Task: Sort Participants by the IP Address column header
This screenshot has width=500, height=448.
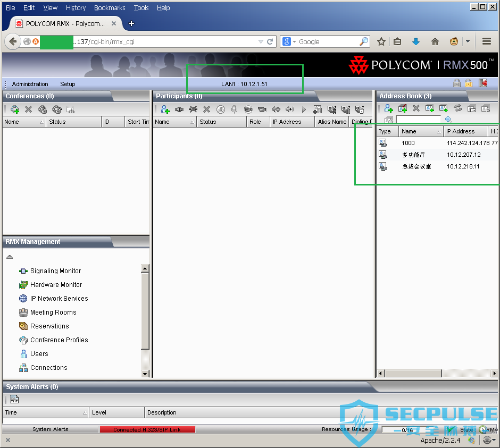Action: (292, 122)
